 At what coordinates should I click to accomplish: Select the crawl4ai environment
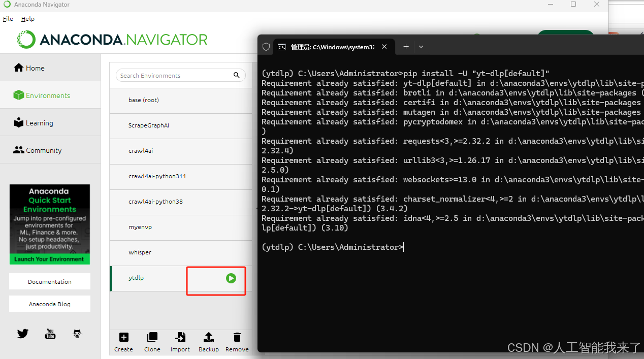point(181,151)
